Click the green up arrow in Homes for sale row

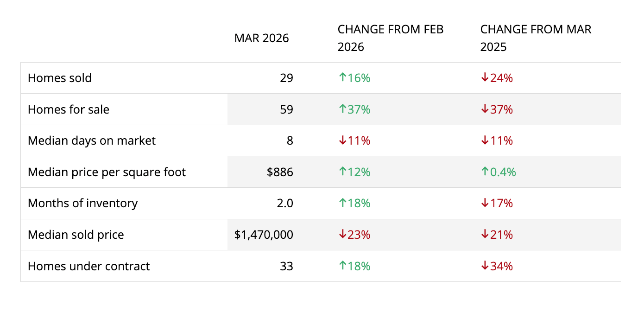point(343,109)
